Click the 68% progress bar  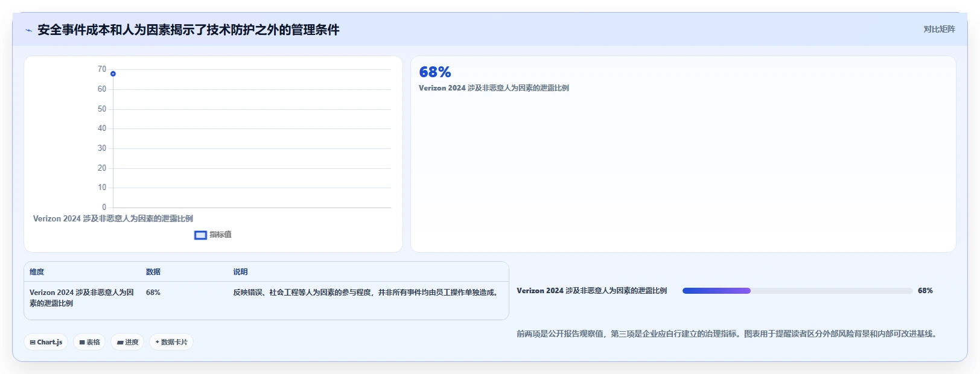797,291
